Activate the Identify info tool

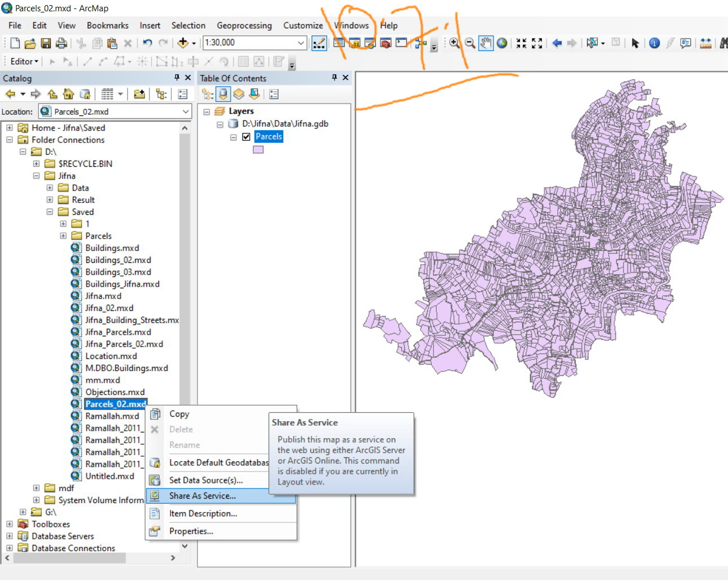click(654, 43)
